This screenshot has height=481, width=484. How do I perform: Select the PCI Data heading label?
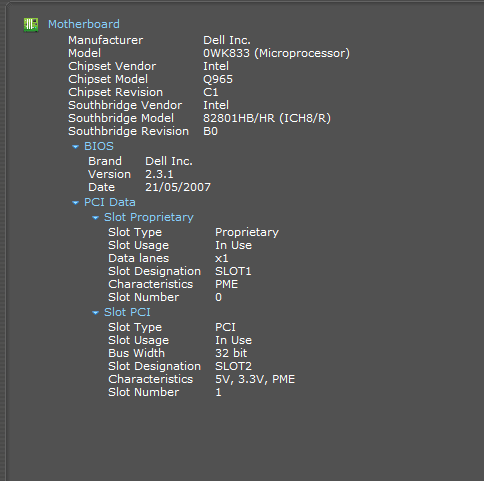110,202
